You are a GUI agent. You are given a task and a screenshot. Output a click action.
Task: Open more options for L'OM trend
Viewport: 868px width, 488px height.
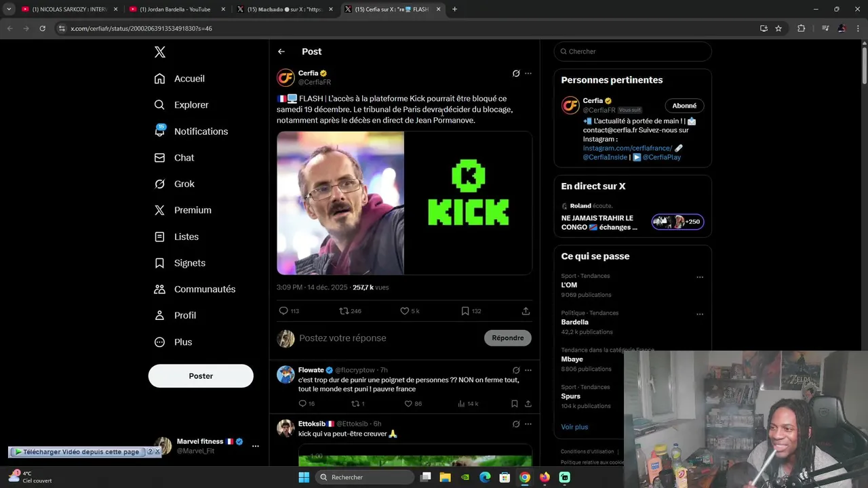coord(700,277)
